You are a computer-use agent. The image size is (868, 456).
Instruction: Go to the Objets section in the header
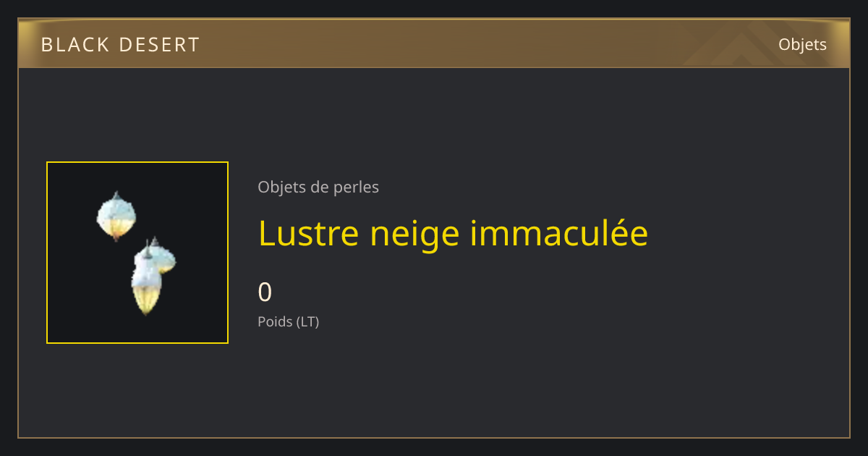coord(802,45)
